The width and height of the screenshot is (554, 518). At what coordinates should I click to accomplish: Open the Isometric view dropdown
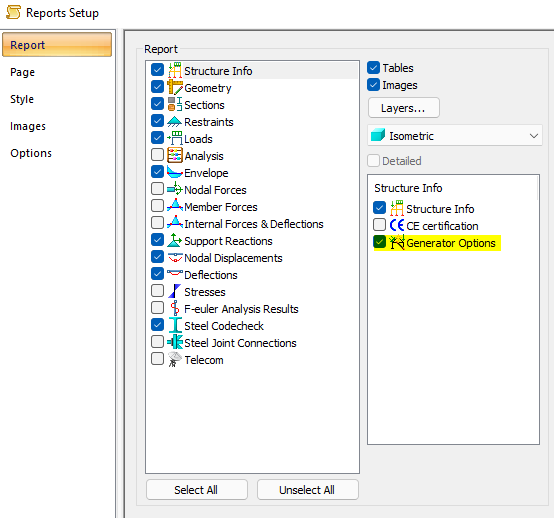pyautogui.click(x=455, y=136)
